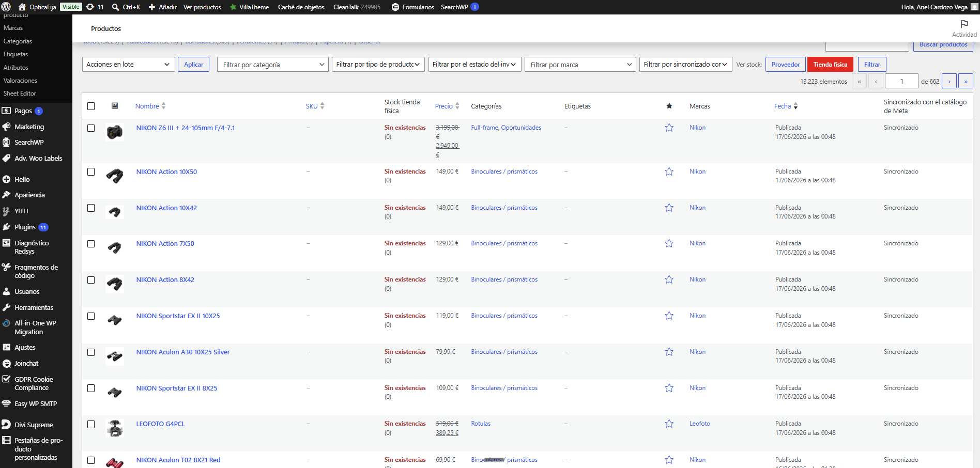This screenshot has height=468, width=980.
Task: Toggle the featured star for LEOFOTO G4PCL
Action: click(669, 424)
